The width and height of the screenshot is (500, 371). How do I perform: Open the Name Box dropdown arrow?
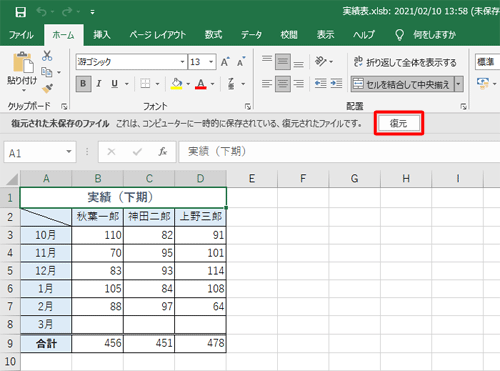tap(69, 152)
